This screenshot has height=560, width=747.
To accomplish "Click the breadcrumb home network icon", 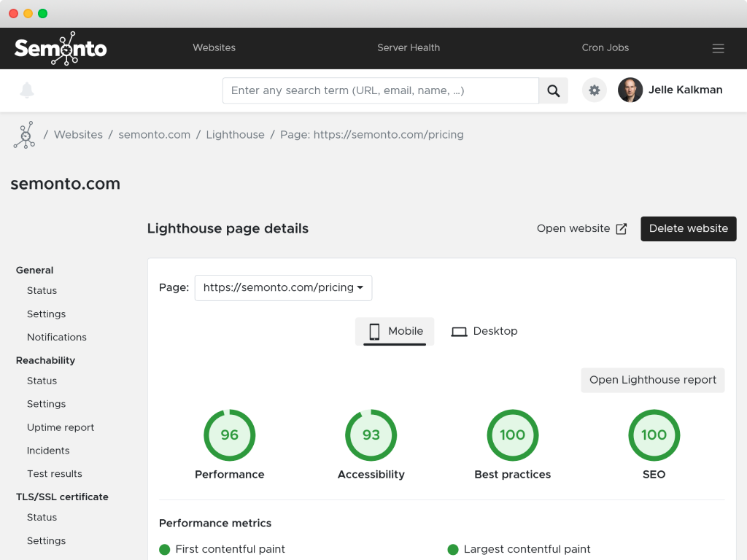I will (x=24, y=135).
